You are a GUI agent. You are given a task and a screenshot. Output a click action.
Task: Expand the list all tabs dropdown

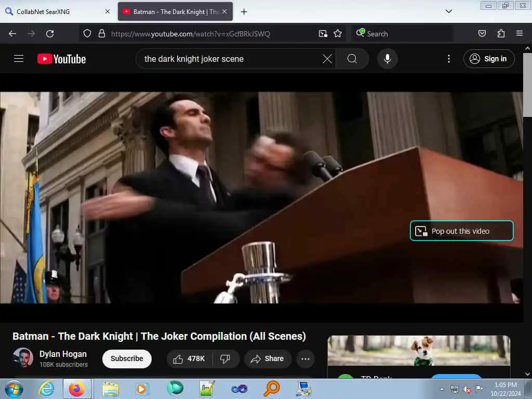448,11
